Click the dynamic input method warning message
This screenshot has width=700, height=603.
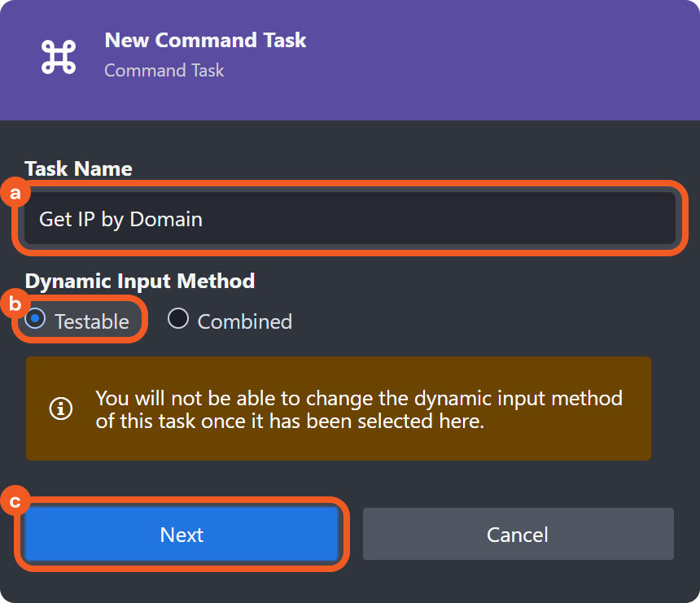(358, 409)
